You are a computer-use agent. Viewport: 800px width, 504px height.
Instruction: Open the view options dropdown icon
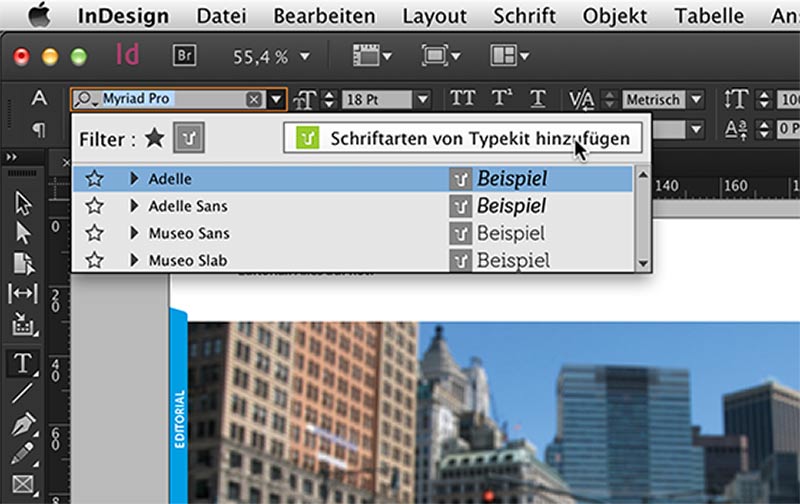(x=372, y=55)
